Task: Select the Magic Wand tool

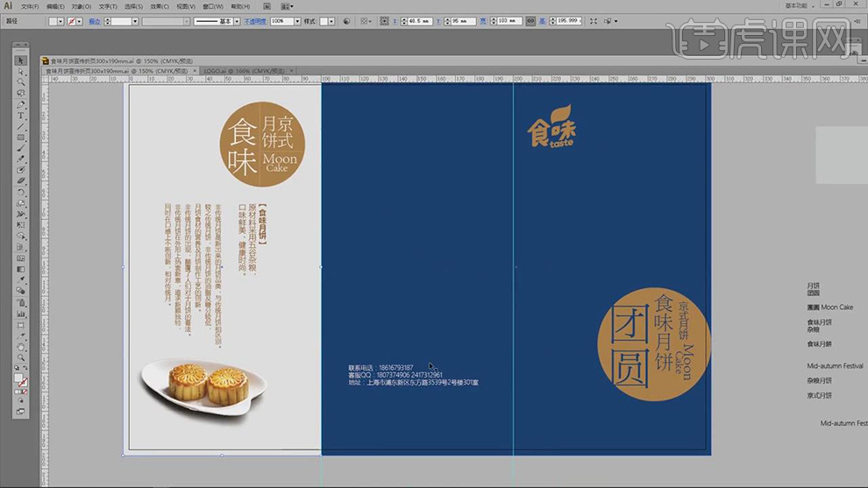Action: 20,82
